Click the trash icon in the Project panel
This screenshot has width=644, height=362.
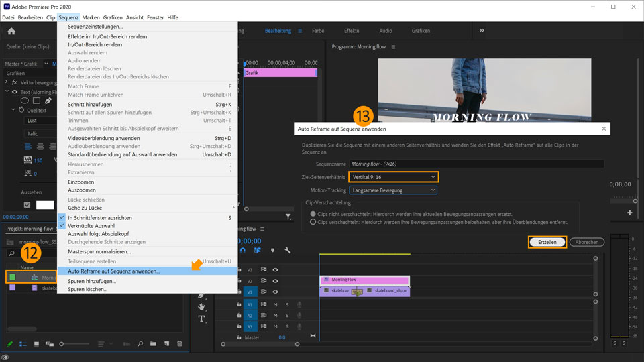(179, 344)
